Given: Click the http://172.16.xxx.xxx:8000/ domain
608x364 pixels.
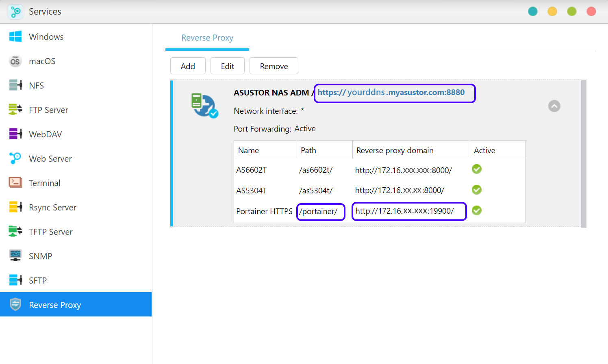Looking at the screenshot, I should tap(404, 170).
